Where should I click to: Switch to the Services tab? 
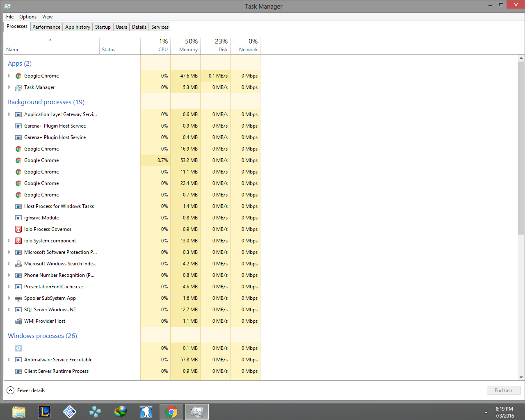(160, 27)
